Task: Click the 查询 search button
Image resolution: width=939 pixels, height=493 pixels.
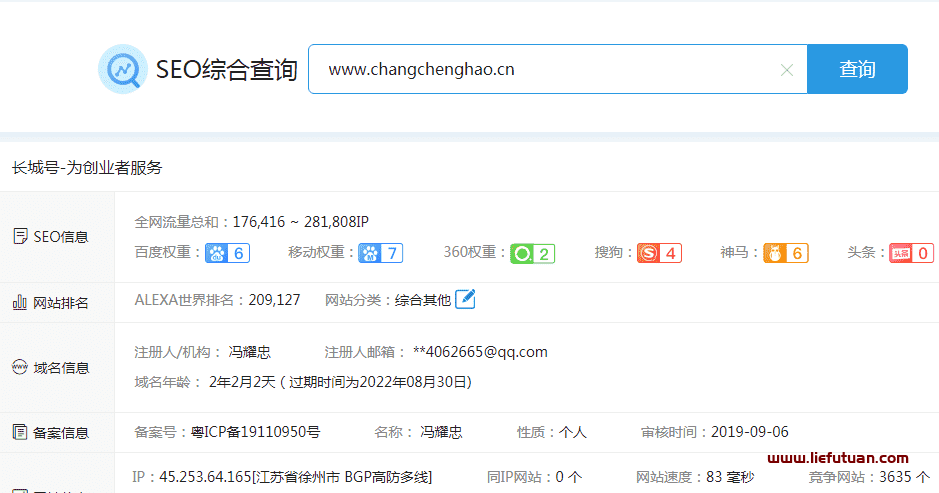Action: coord(857,69)
